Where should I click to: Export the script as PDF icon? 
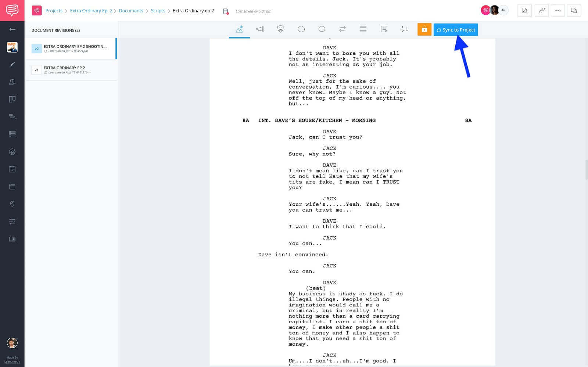pos(524,11)
